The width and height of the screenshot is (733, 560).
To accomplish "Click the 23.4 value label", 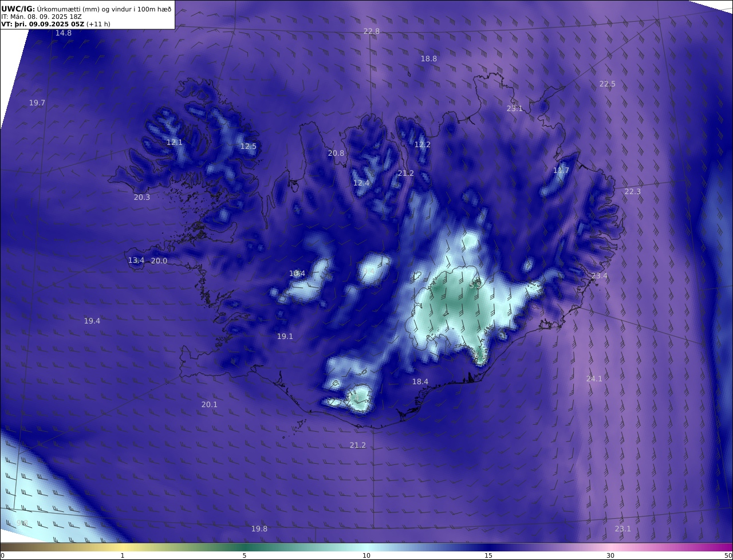I will pos(600,275).
